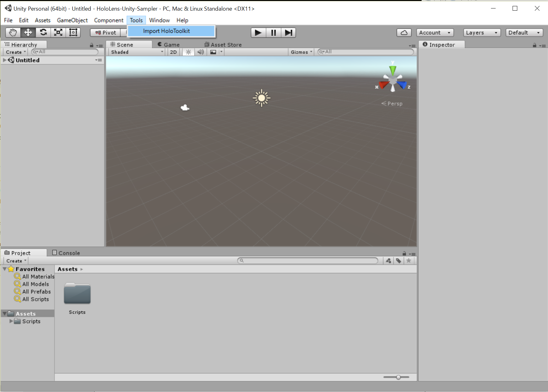Viewport: 548px width, 392px height.
Task: Open the Window menu
Action: (x=159, y=20)
